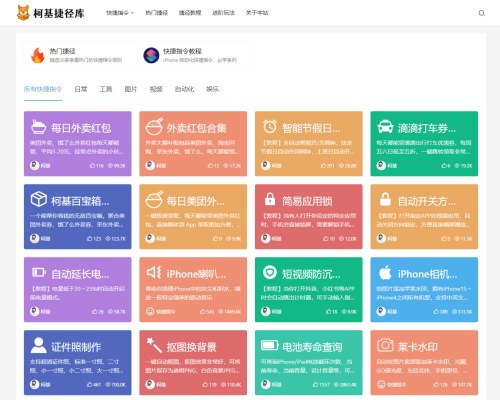The image size is (500, 400).
Task: Open the 莱卡水印 shortcut title
Action: [x=418, y=347]
